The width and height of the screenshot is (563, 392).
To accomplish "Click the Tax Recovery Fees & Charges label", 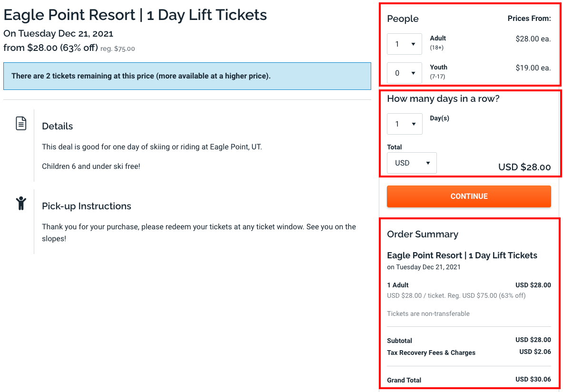I will pyautogui.click(x=431, y=353).
